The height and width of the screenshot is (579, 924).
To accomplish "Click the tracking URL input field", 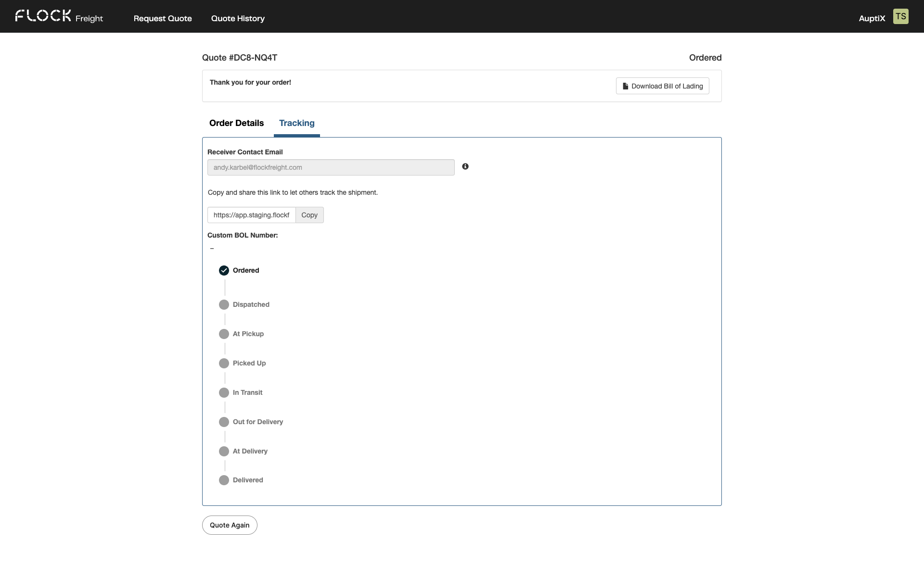I will 251,215.
